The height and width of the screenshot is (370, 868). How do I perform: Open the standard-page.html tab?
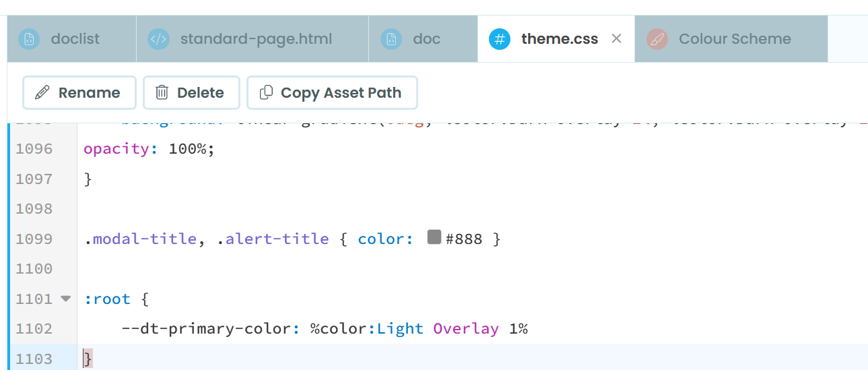[256, 39]
